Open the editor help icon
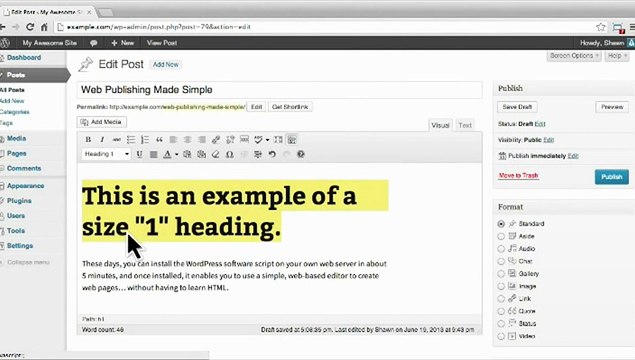 click(x=300, y=154)
